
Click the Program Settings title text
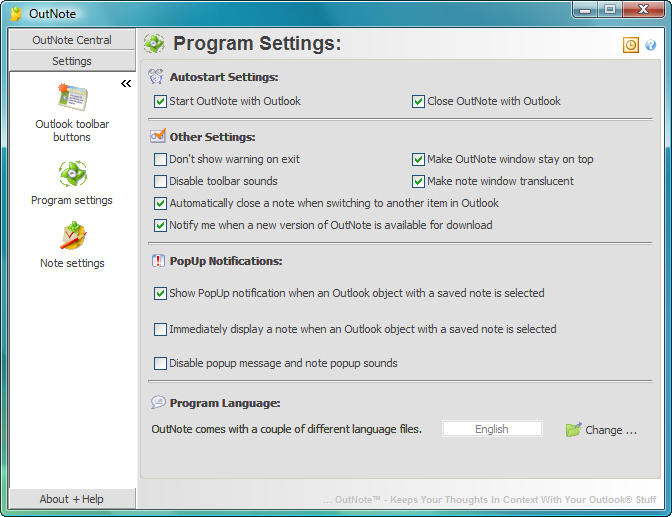[257, 44]
